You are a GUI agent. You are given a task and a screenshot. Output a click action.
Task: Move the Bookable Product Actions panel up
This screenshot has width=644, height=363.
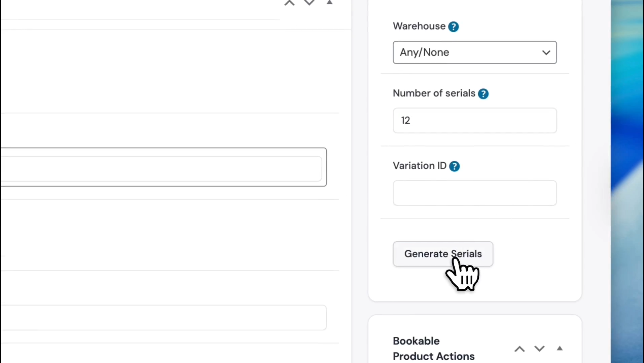pyautogui.click(x=520, y=349)
